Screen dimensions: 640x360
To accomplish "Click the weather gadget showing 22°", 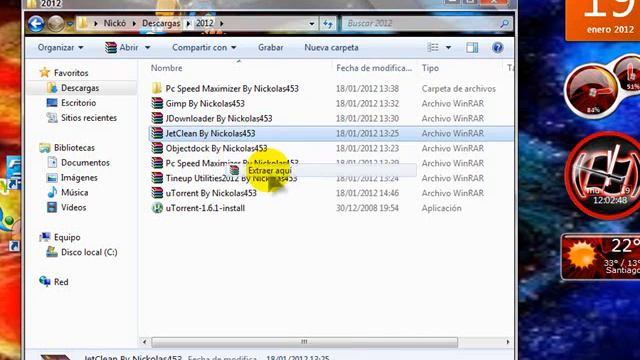I will pos(601,257).
